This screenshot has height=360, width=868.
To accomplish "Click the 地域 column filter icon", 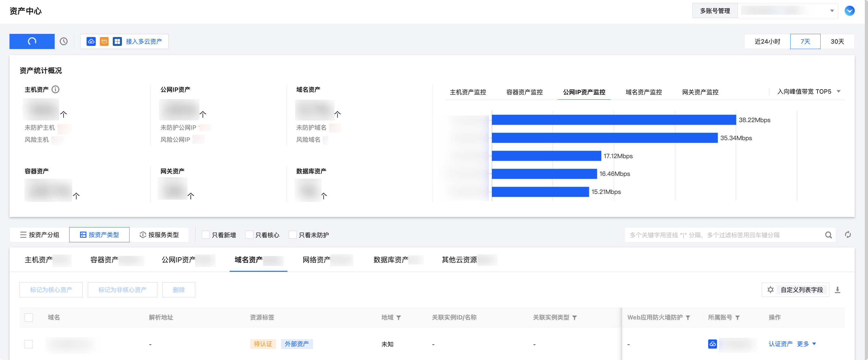I will pyautogui.click(x=399, y=318).
